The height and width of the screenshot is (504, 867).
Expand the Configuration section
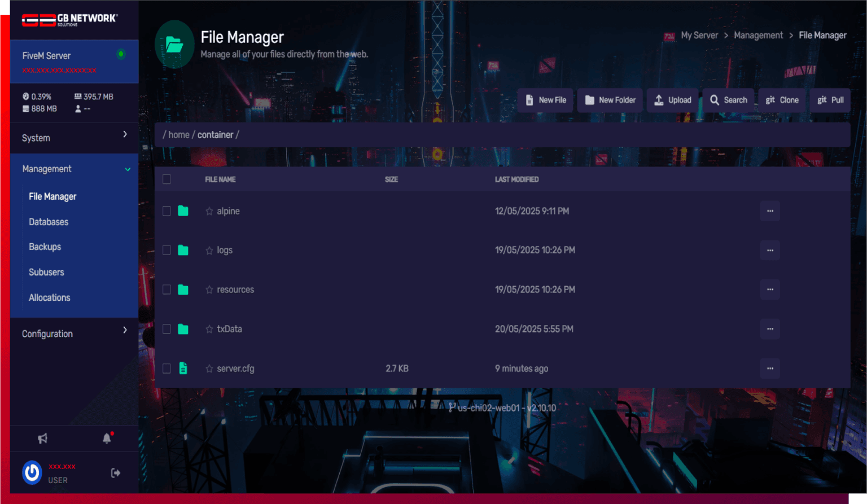74,334
